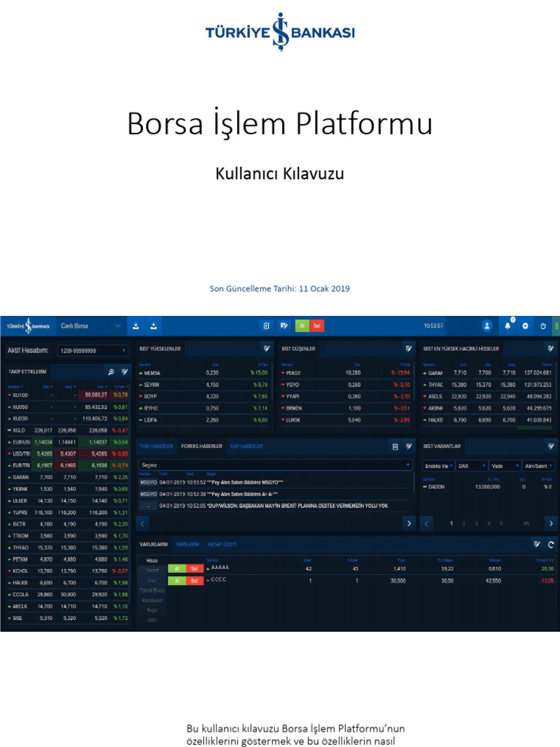Go to previous warrants page arrow
The height and width of the screenshot is (747, 560).
coord(427,523)
